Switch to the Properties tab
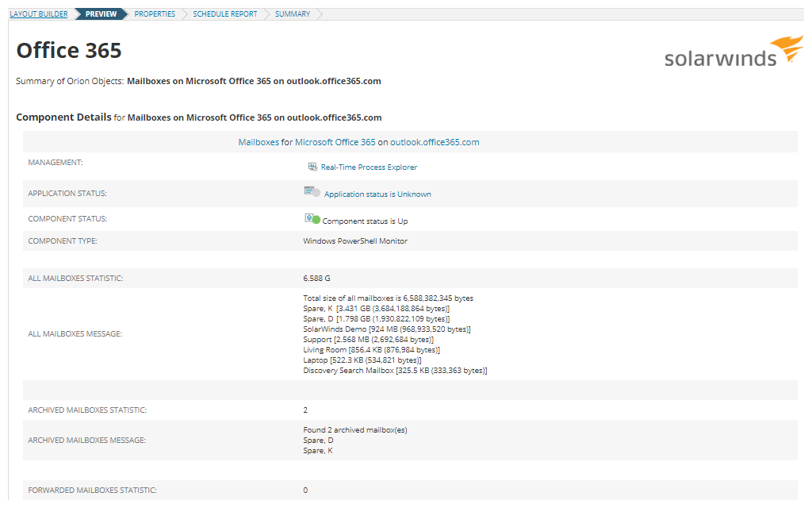This screenshot has height=508, width=812. pyautogui.click(x=155, y=13)
